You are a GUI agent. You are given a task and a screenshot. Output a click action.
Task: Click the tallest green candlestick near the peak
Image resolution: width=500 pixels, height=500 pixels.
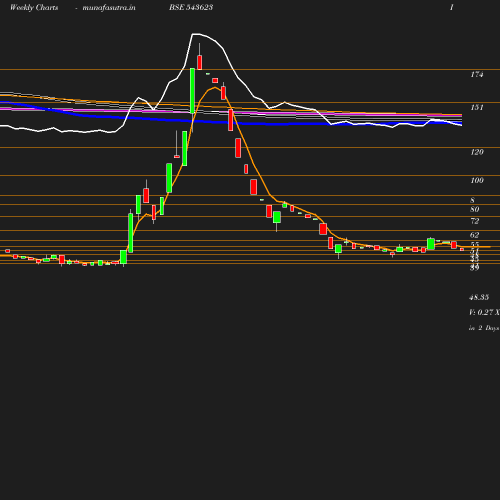coord(192,91)
